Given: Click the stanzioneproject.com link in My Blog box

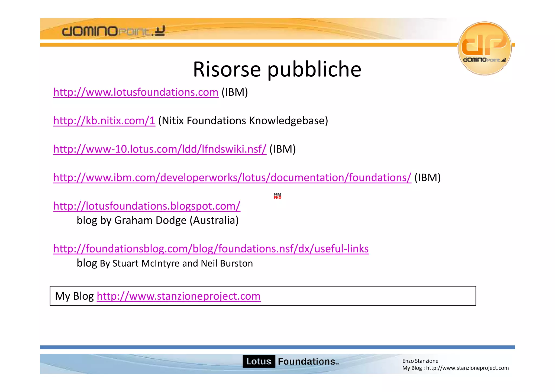Looking at the screenshot, I should [179, 296].
